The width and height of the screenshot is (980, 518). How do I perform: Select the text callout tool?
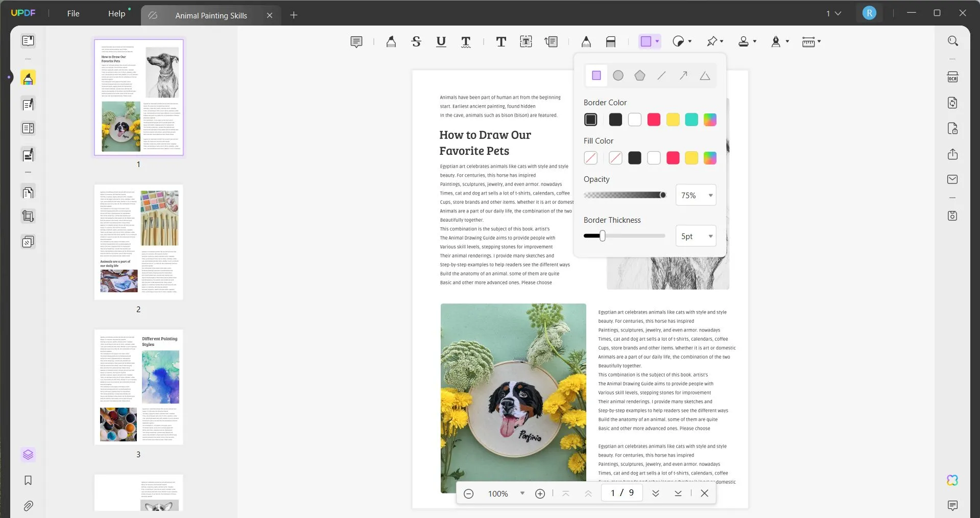551,42
